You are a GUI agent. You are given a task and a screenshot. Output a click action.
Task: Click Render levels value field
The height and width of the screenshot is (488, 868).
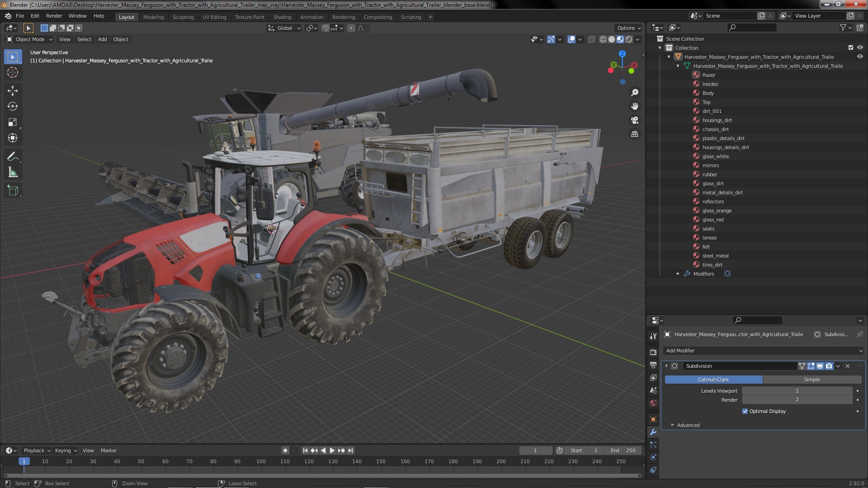coord(797,400)
